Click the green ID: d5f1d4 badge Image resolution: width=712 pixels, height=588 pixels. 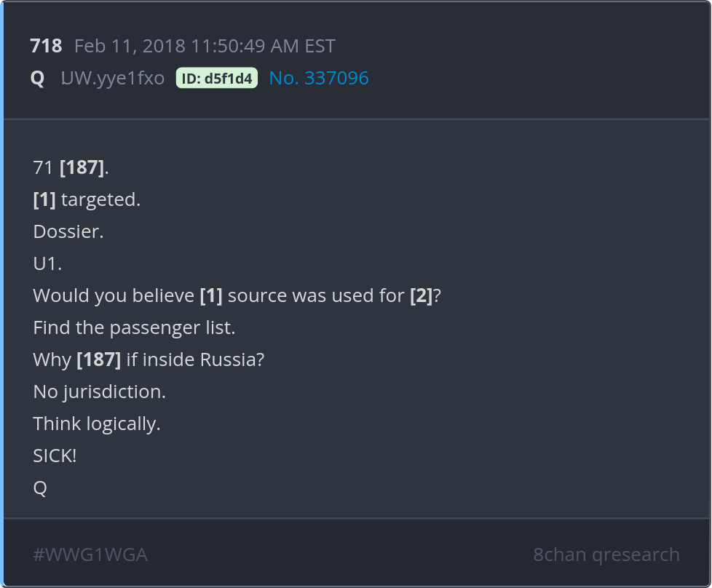click(x=217, y=79)
